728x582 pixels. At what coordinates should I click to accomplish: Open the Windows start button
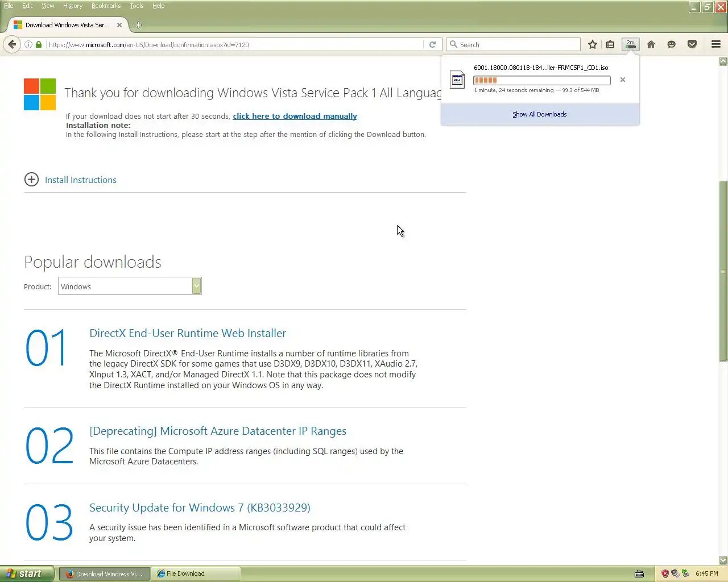pos(27,573)
